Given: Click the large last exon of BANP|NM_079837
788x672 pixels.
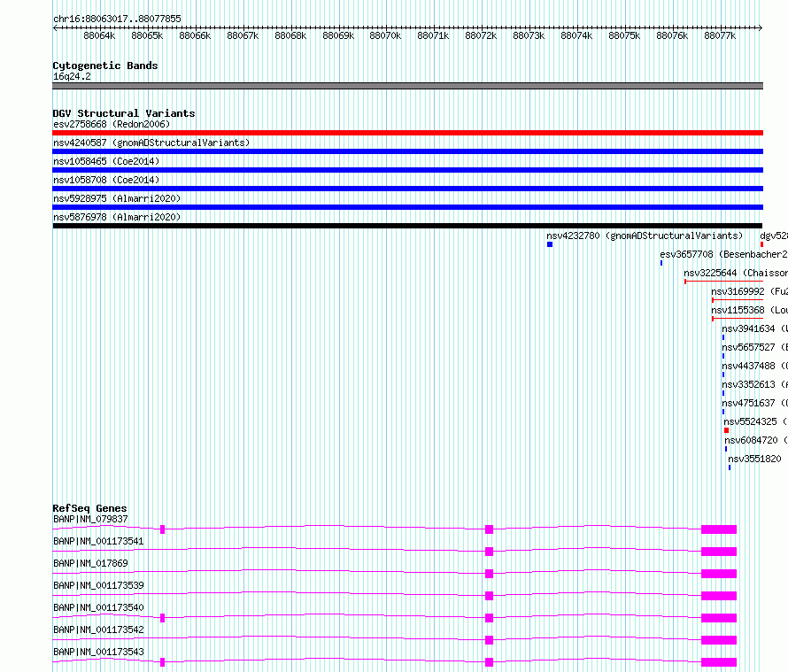Looking at the screenshot, I should [719, 529].
